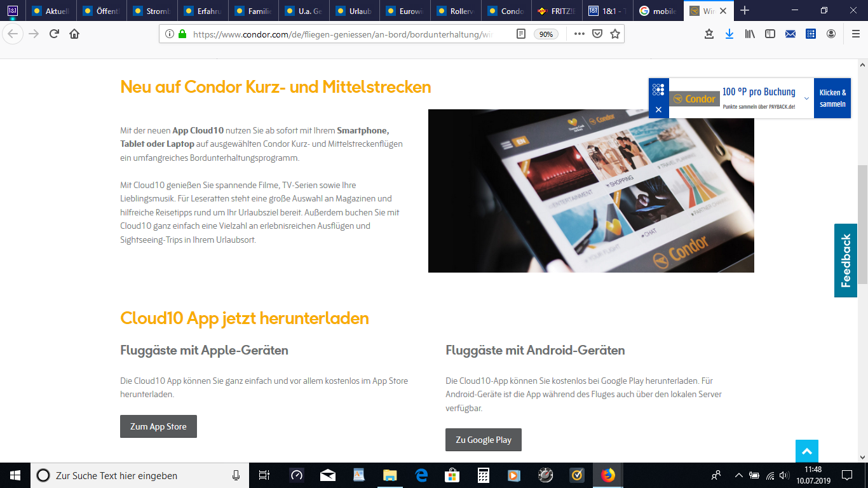The height and width of the screenshot is (488, 868).
Task: Click the PAYBACK dots logo icon
Action: coord(658,90)
